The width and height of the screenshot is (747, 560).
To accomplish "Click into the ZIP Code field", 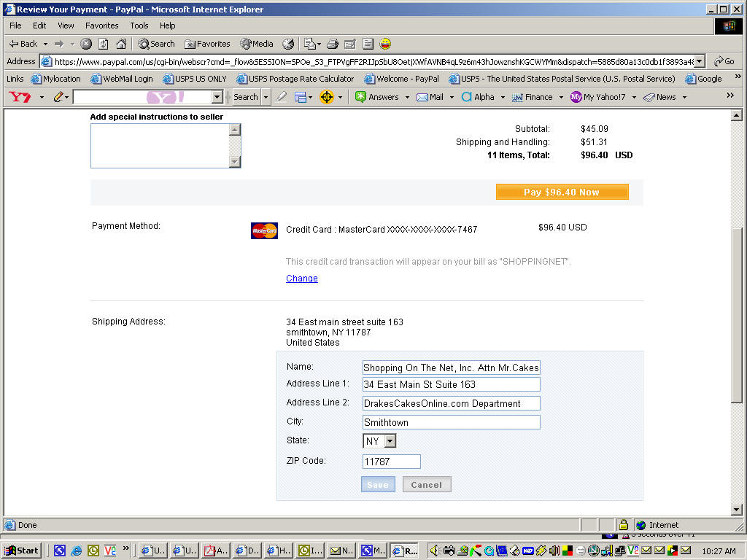I will [x=391, y=462].
